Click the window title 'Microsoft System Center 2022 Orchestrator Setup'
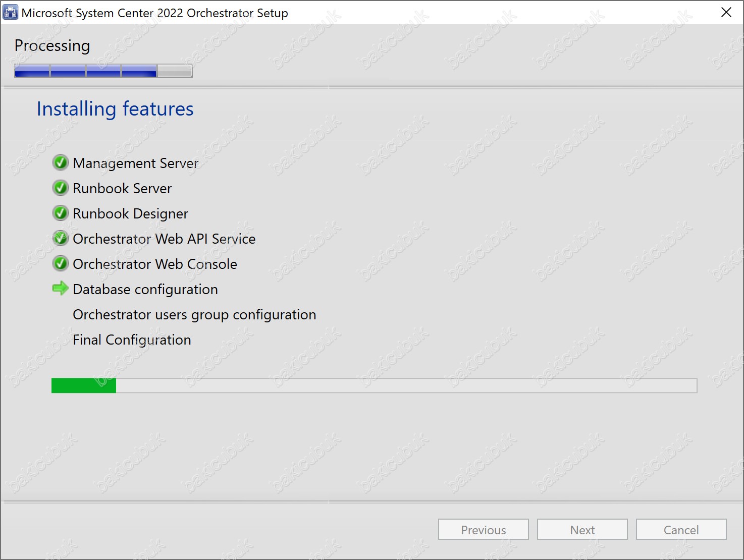Image resolution: width=744 pixels, height=560 pixels. point(155,13)
